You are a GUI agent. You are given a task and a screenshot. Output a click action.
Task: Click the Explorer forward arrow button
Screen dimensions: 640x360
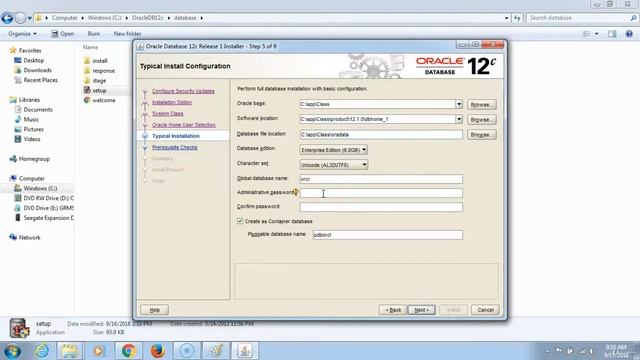pos(20,18)
